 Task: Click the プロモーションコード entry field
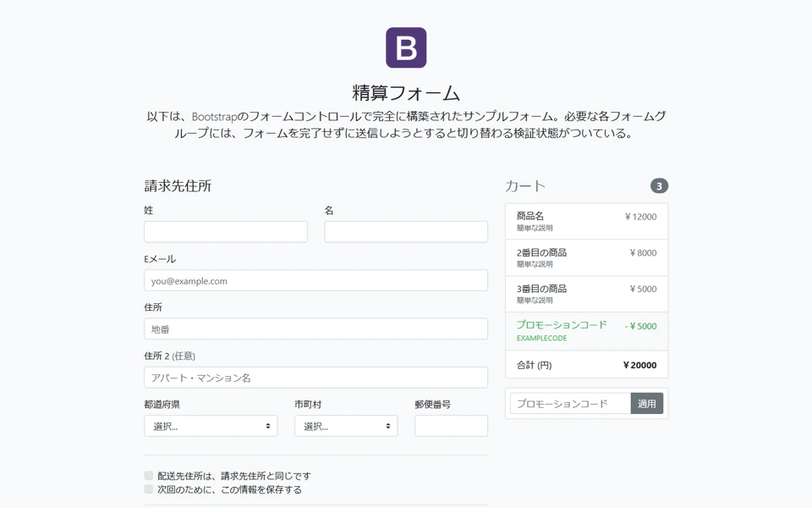tap(570, 404)
